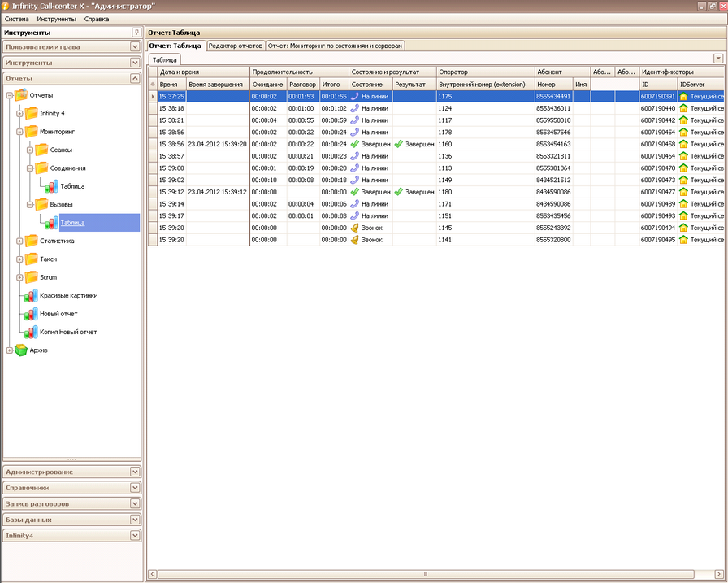Click the Вызовы folder icon
The width and height of the screenshot is (728, 583).
pos(41,204)
